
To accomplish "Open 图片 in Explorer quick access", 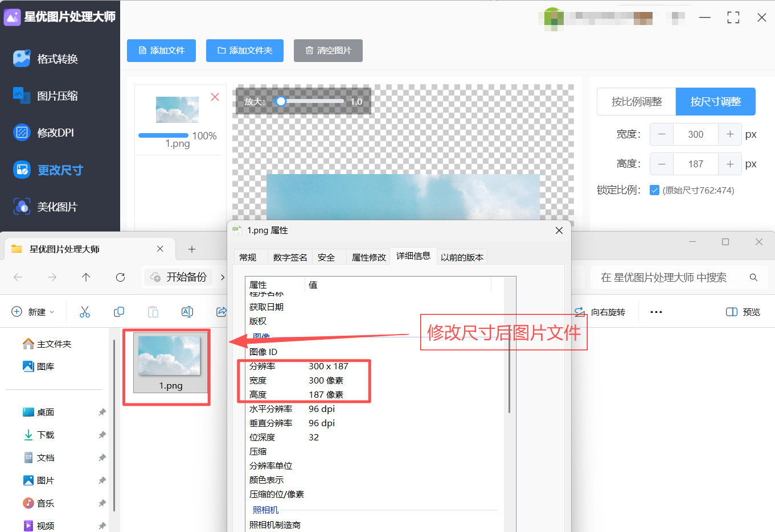I will 39,480.
